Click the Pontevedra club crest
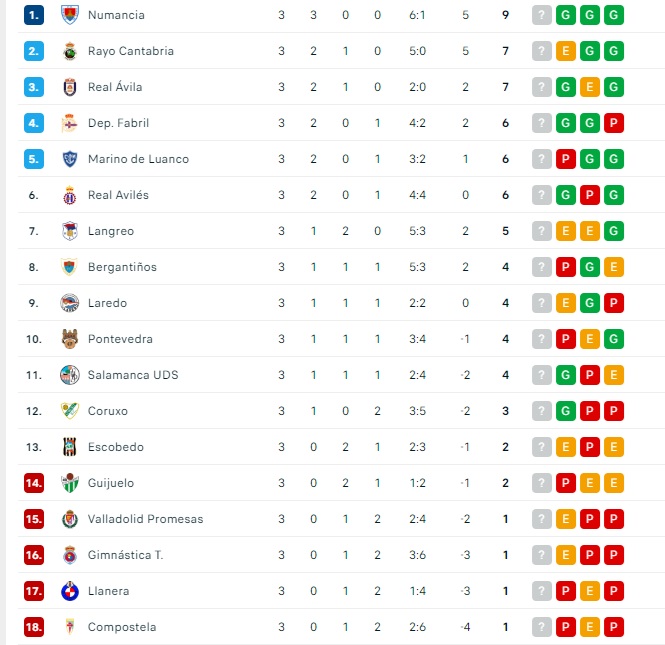 click(69, 339)
